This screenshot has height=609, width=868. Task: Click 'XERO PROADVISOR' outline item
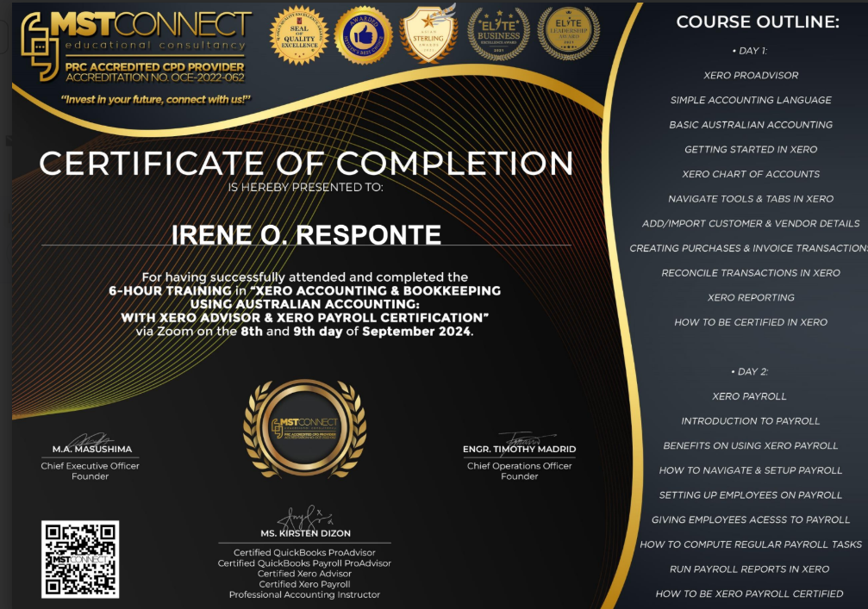coord(751,75)
